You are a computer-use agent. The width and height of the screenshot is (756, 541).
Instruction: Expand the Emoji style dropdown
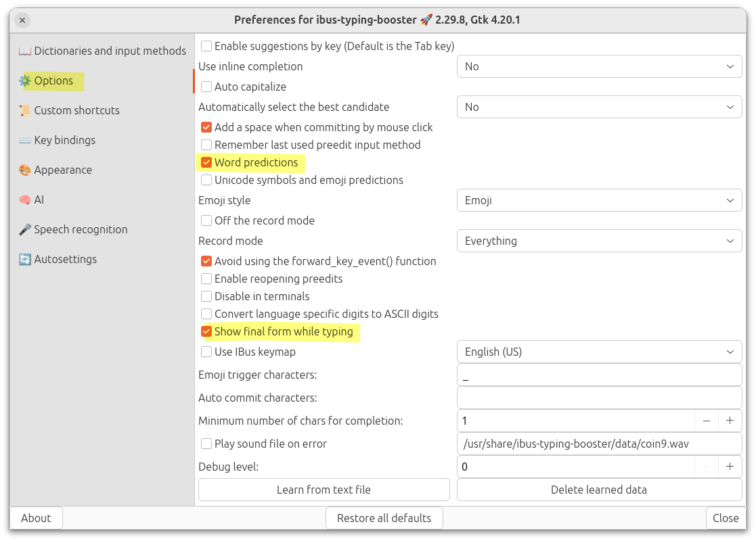[x=599, y=201]
